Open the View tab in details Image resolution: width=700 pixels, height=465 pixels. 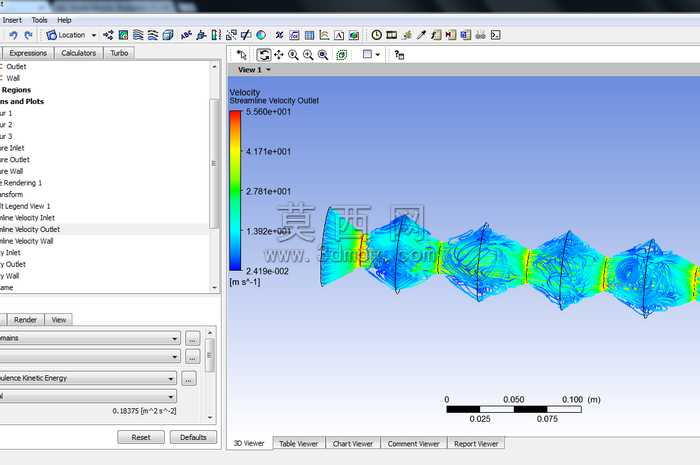[x=58, y=320]
